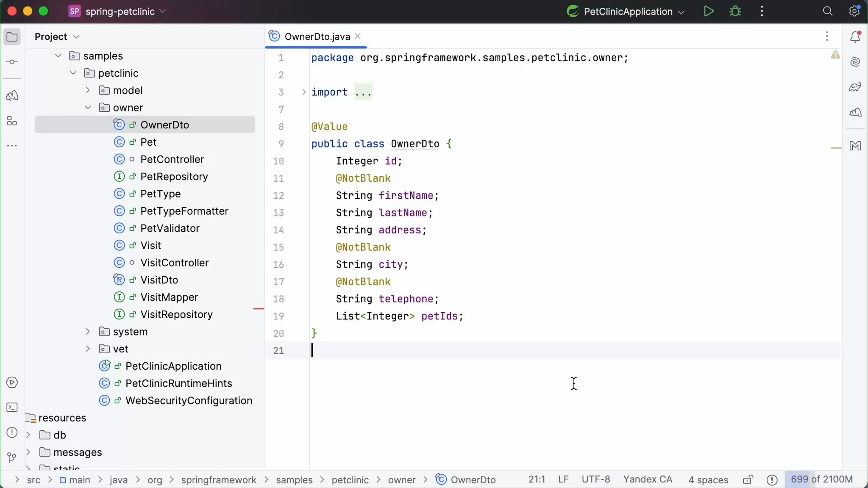Close the OwnerDto.java tab
868x488 pixels.
(358, 36)
